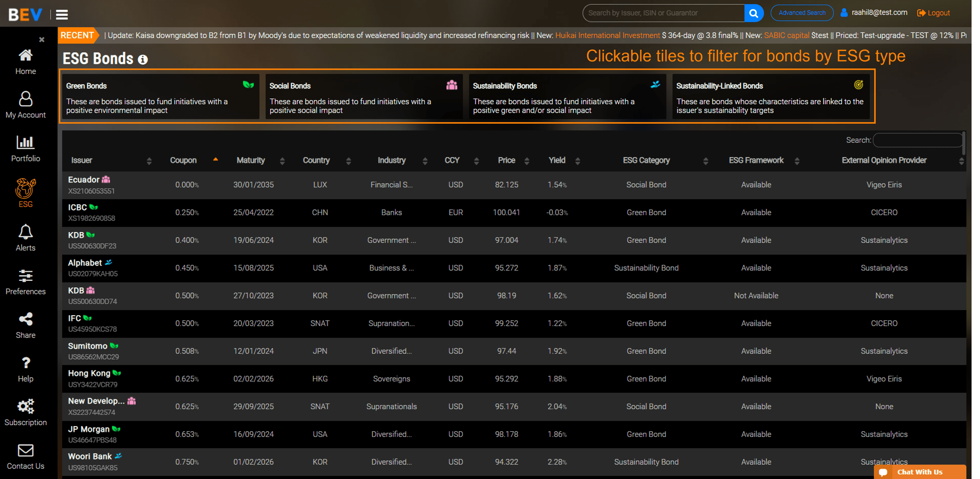This screenshot has width=980, height=479.
Task: Open the Hong Kong issuer row
Action: 514,379
